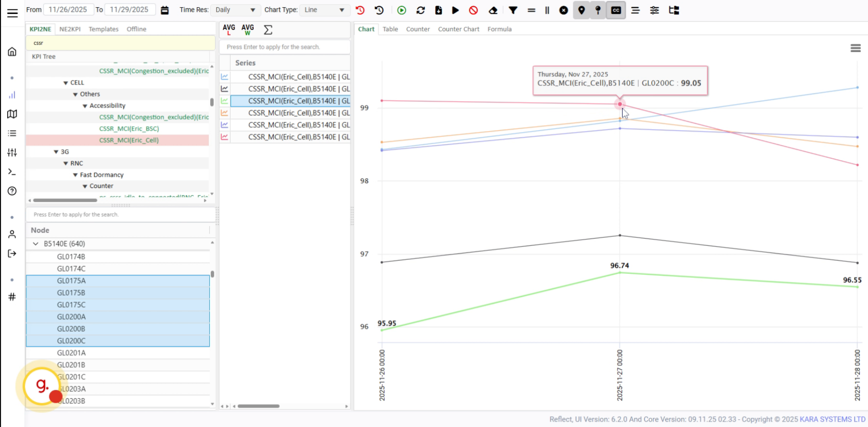Viewport: 868px width, 427px height.
Task: Switch to the NE2KPI tab
Action: (x=70, y=29)
